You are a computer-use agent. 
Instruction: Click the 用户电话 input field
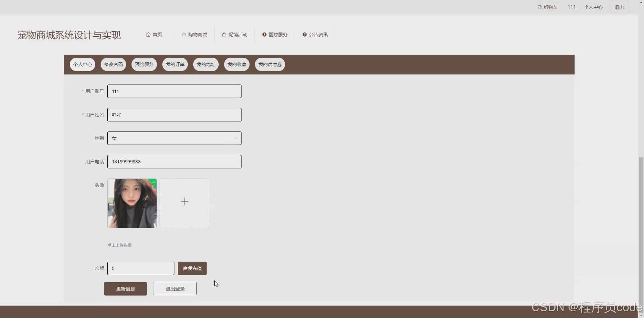[174, 162]
